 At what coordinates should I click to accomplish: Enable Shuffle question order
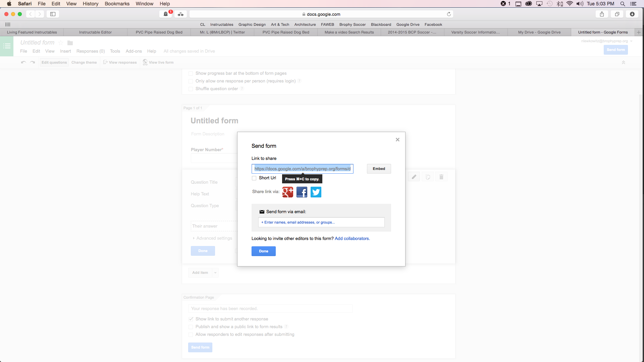pos(191,89)
